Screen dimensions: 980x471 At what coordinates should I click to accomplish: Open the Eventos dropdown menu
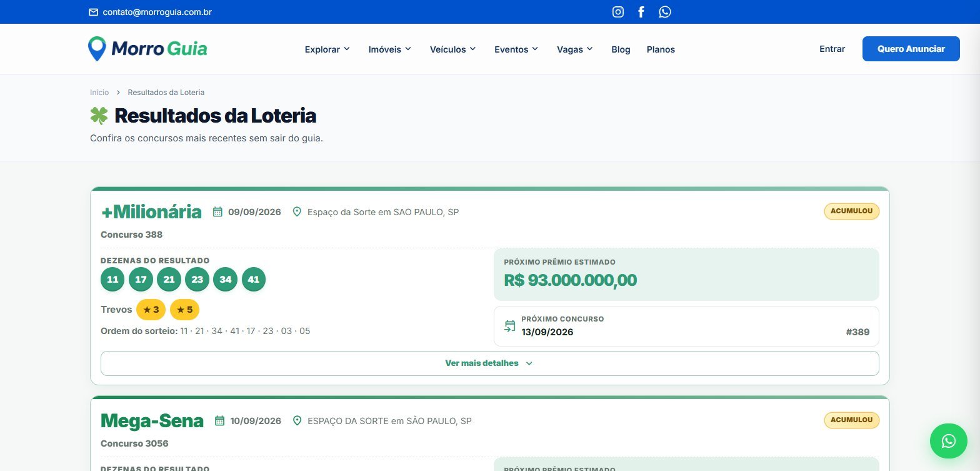[516, 49]
